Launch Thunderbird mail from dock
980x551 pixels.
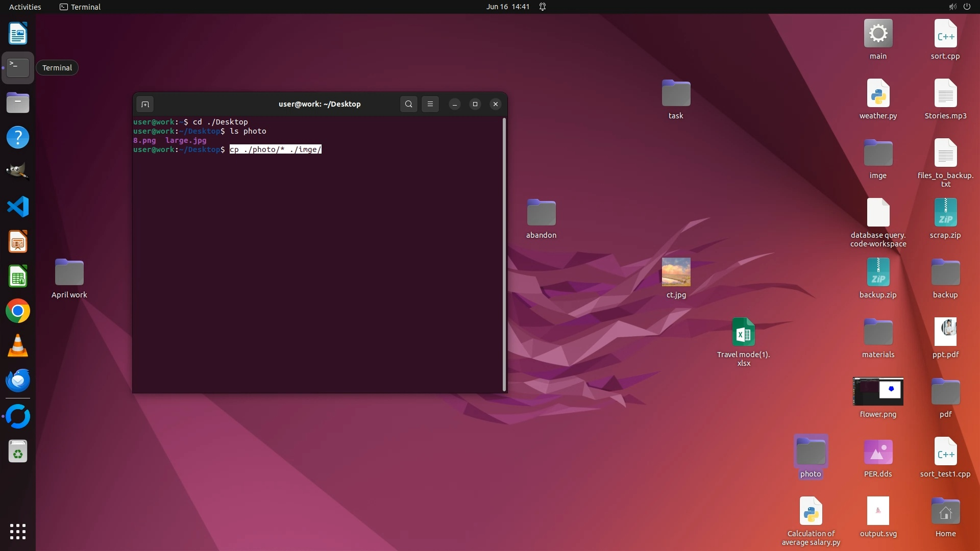pos(18,381)
